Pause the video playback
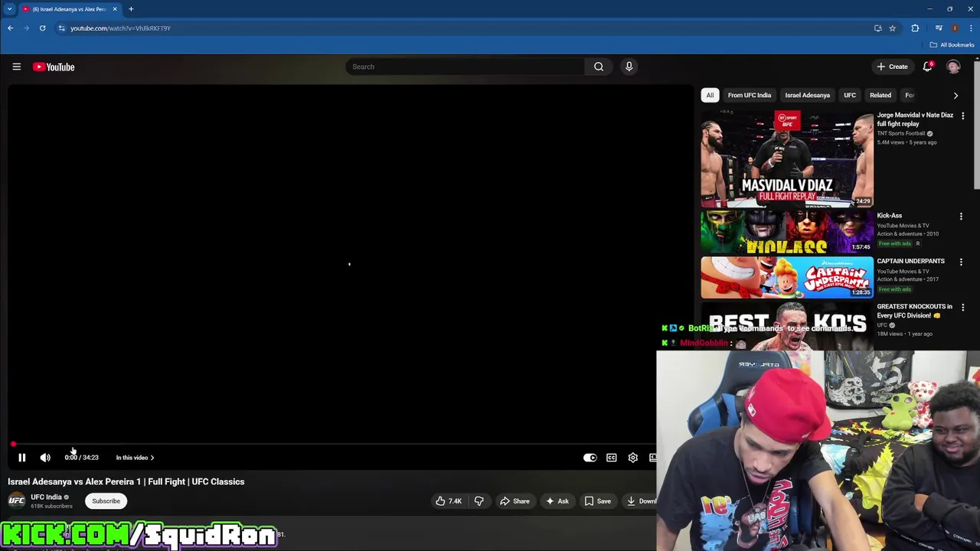 22,458
